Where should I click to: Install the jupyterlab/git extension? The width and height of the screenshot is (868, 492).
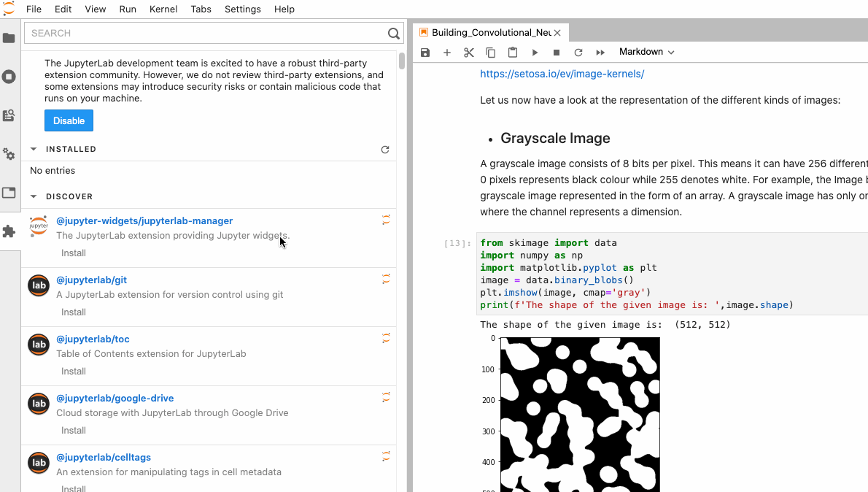pos(73,312)
